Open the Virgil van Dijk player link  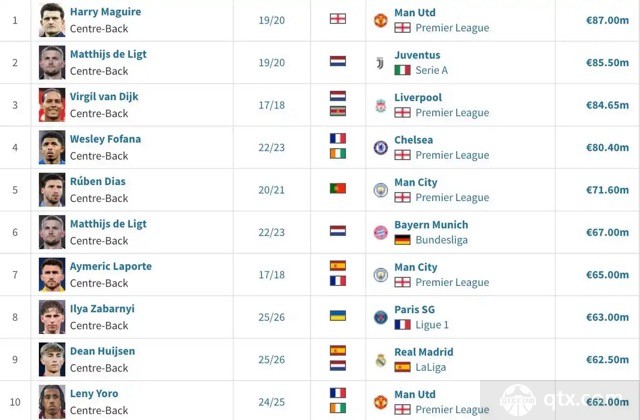pos(104,97)
